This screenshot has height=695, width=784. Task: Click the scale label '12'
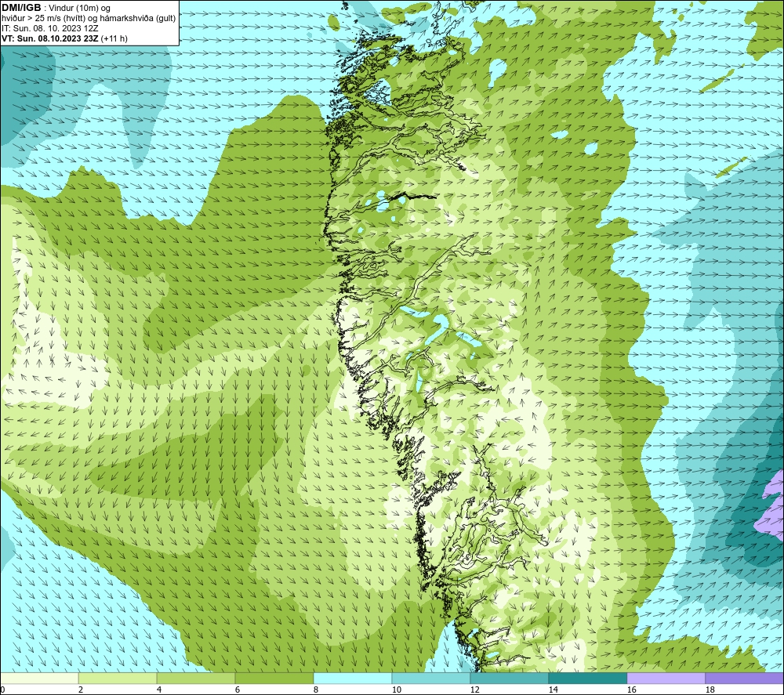click(474, 690)
